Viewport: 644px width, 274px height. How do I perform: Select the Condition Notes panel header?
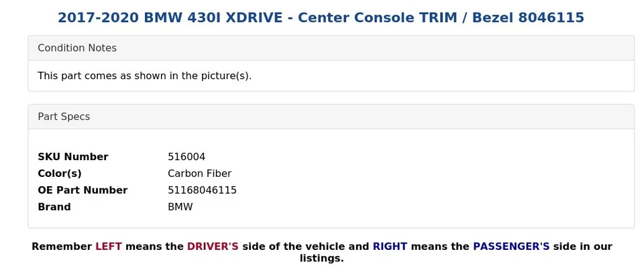331,48
